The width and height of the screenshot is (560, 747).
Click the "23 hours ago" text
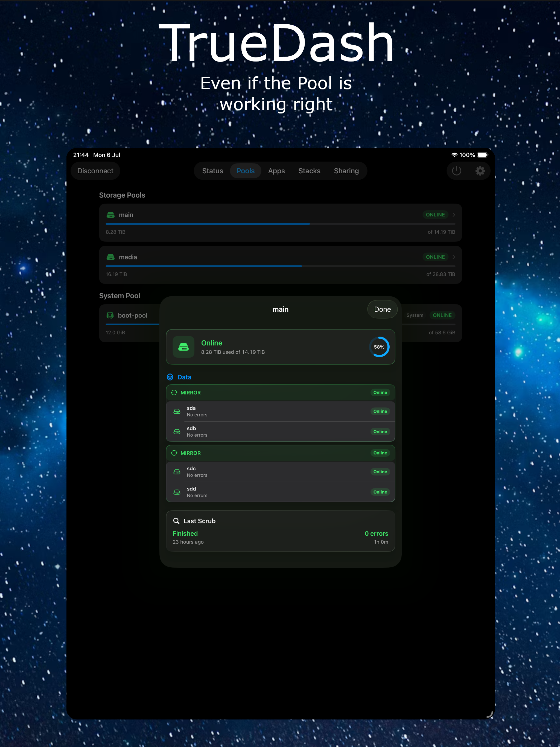coord(188,542)
